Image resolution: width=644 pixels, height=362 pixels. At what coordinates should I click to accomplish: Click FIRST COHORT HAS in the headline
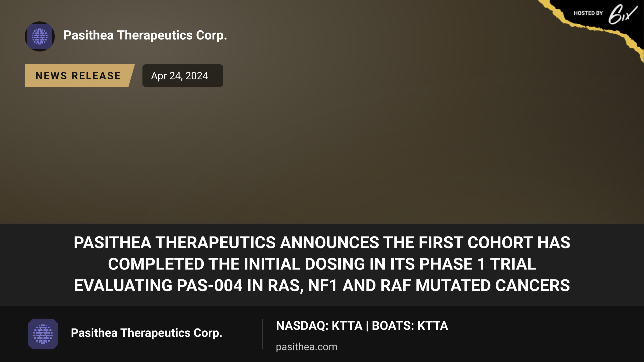click(x=495, y=242)
